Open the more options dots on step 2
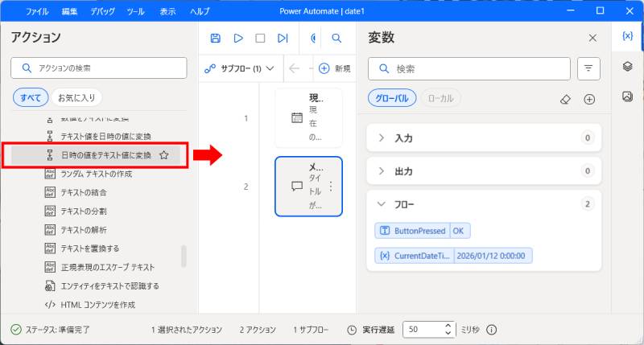 [331, 187]
